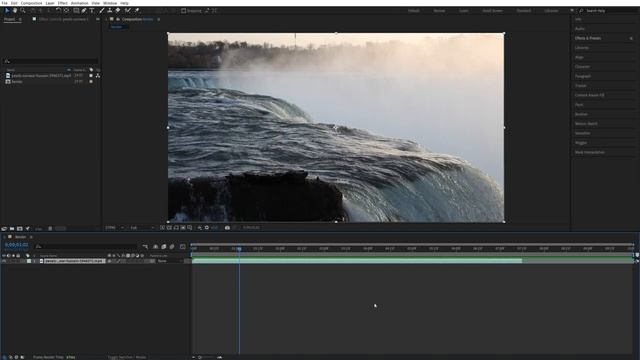Select the Clone Stamp tool
640x360 pixels.
109,11
